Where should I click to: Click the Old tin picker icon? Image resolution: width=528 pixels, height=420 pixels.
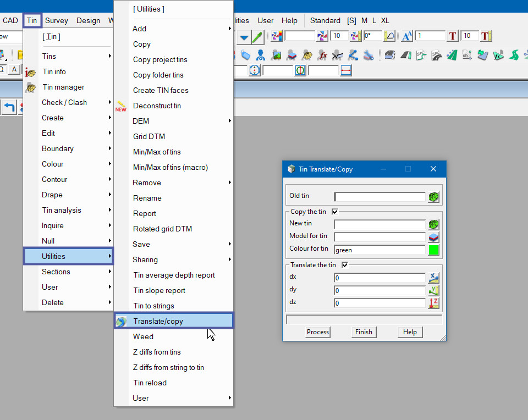coord(434,197)
